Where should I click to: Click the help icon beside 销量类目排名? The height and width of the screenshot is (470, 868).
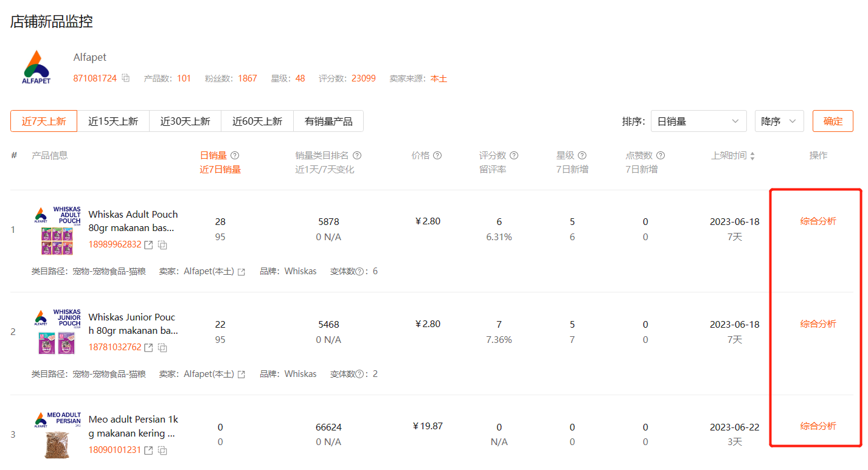(357, 156)
